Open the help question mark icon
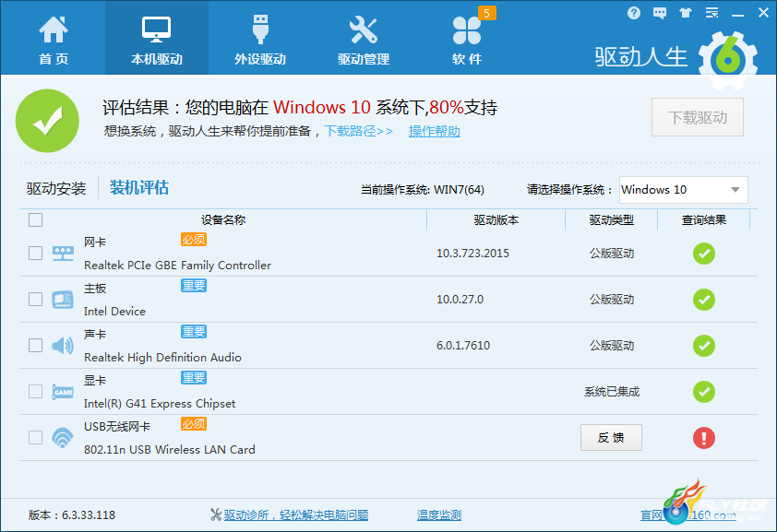The image size is (777, 532). click(633, 13)
